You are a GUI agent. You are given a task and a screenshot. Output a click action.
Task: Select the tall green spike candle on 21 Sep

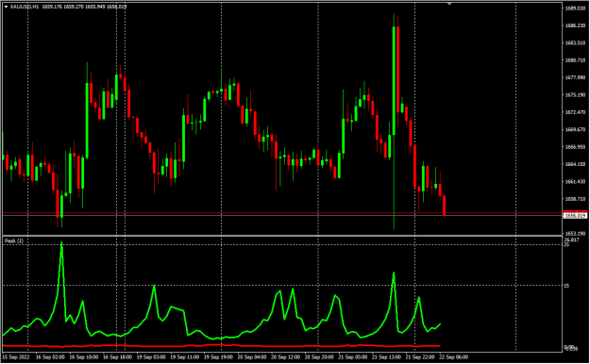394,81
